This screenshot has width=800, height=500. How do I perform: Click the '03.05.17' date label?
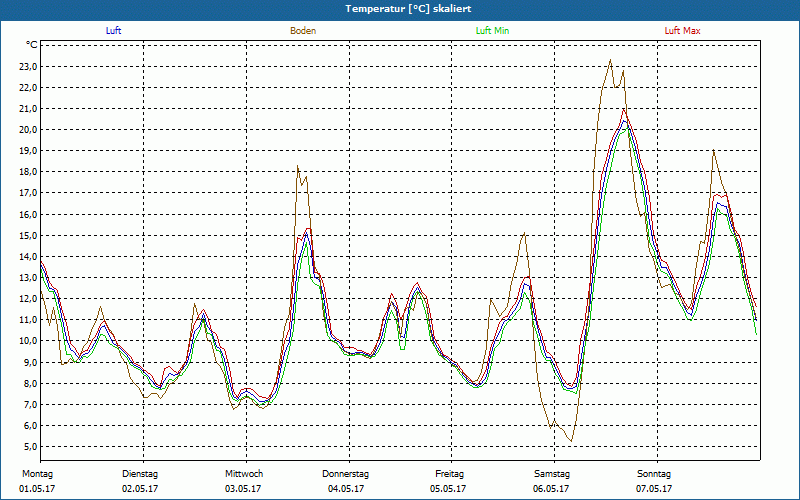(x=243, y=489)
